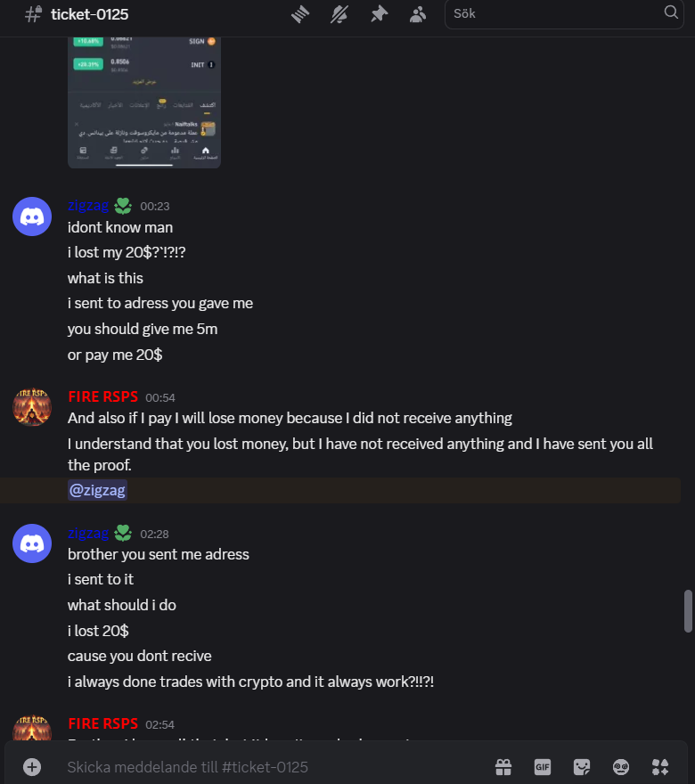Click the chat scrollbar thumb

[x=688, y=611]
